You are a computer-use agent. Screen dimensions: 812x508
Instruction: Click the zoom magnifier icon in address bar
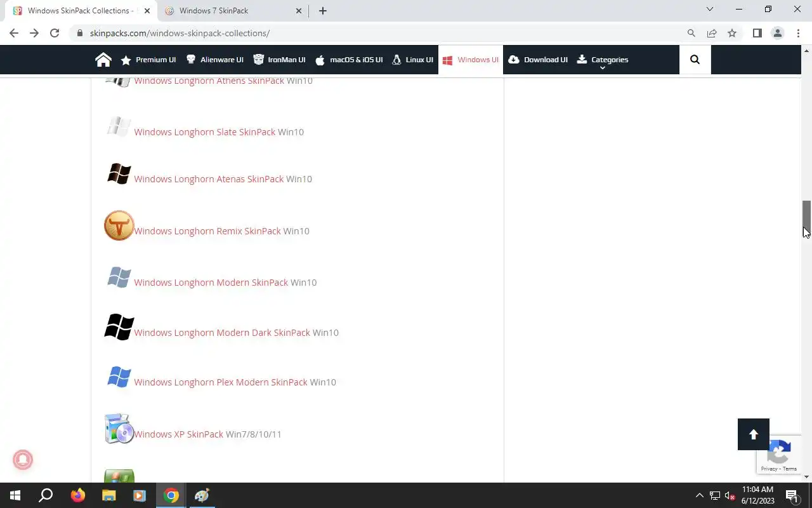691,33
